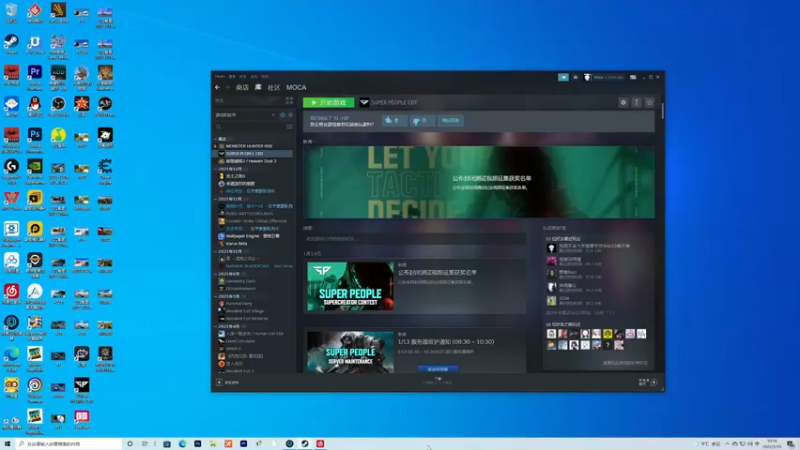The height and width of the screenshot is (450, 800).
Task: Open the MOCA profile tab
Action: [296, 87]
